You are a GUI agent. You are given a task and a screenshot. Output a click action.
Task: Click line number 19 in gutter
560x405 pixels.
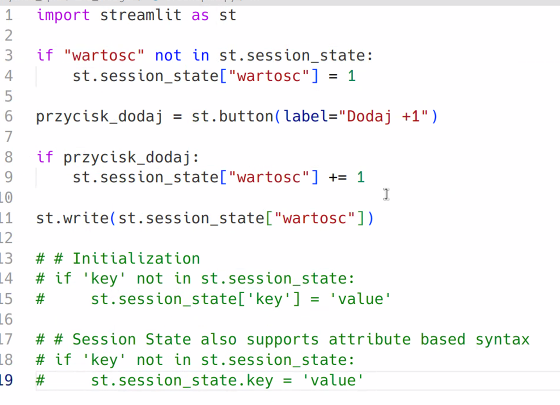pos(7,380)
